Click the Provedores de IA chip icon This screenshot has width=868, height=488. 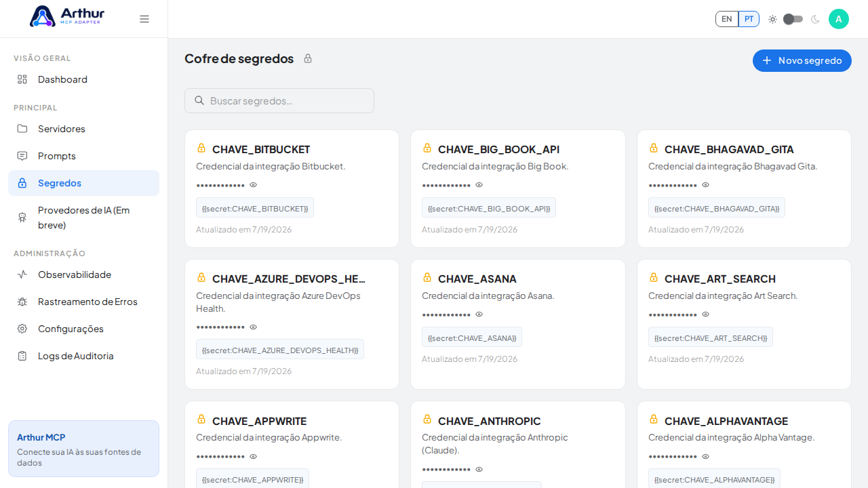tap(22, 218)
